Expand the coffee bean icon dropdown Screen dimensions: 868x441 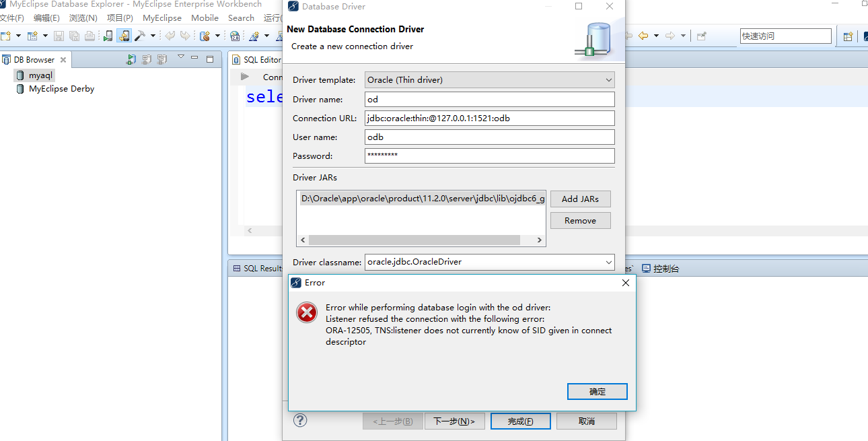point(217,36)
